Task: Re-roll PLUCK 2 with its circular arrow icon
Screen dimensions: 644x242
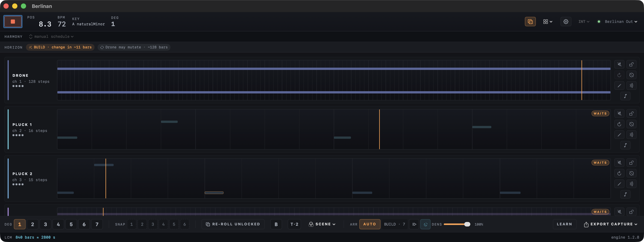Action: pyautogui.click(x=619, y=173)
